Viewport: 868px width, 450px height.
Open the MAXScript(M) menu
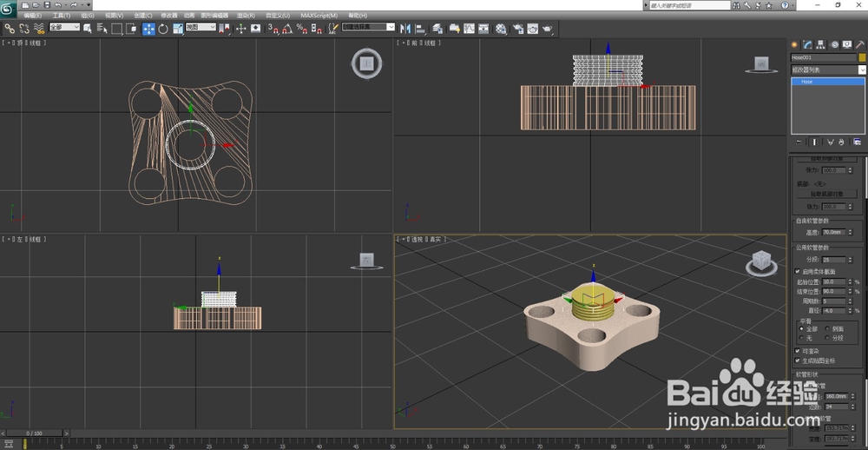click(x=319, y=16)
